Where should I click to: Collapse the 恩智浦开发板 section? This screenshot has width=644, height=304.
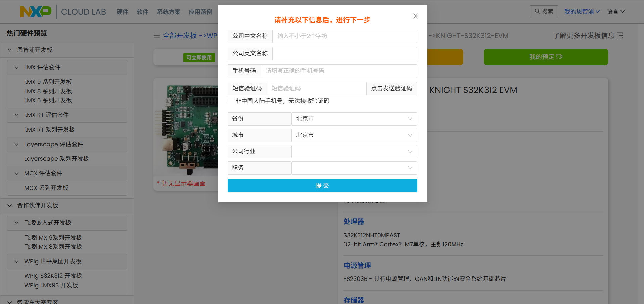click(x=10, y=50)
